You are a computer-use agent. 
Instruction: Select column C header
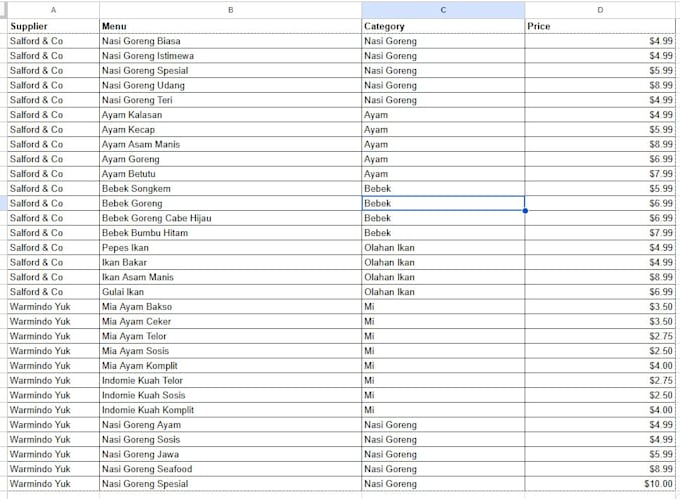pyautogui.click(x=443, y=10)
